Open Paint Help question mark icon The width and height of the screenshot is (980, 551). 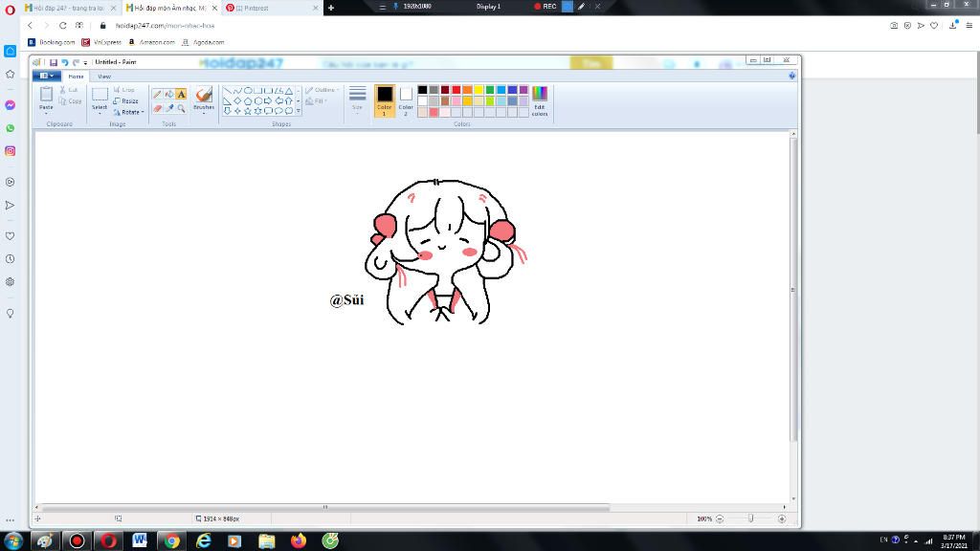click(x=791, y=76)
